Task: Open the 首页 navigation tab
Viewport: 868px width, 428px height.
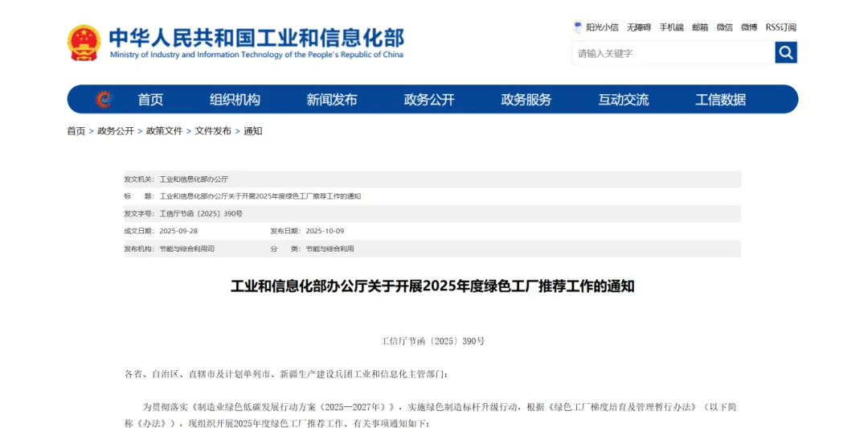Action: [x=150, y=100]
